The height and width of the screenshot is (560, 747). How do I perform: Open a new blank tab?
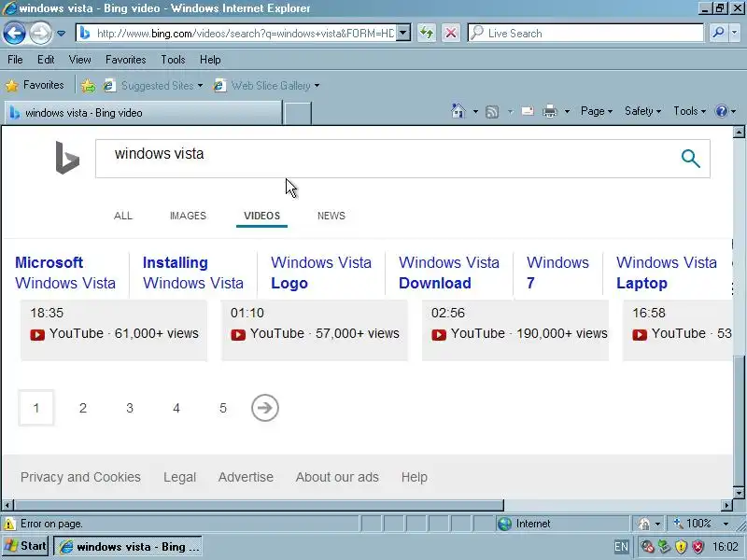[x=297, y=113]
